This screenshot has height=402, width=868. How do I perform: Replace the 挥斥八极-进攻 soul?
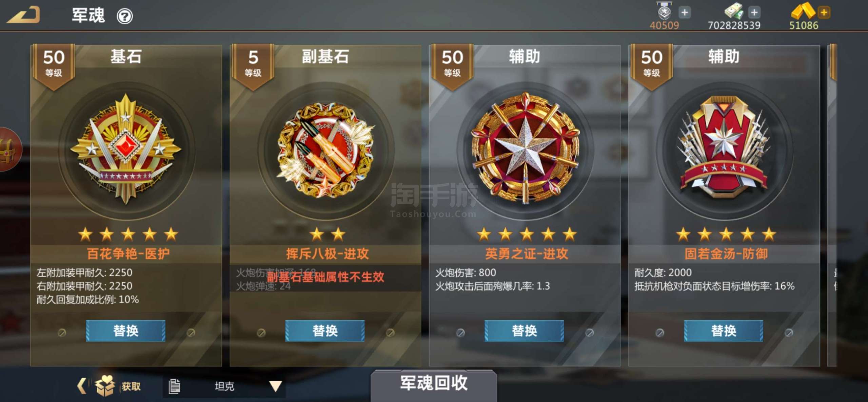[x=325, y=330]
